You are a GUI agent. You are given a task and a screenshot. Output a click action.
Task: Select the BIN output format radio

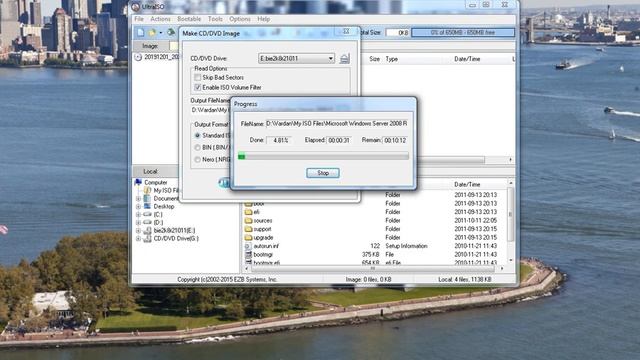tap(198, 147)
